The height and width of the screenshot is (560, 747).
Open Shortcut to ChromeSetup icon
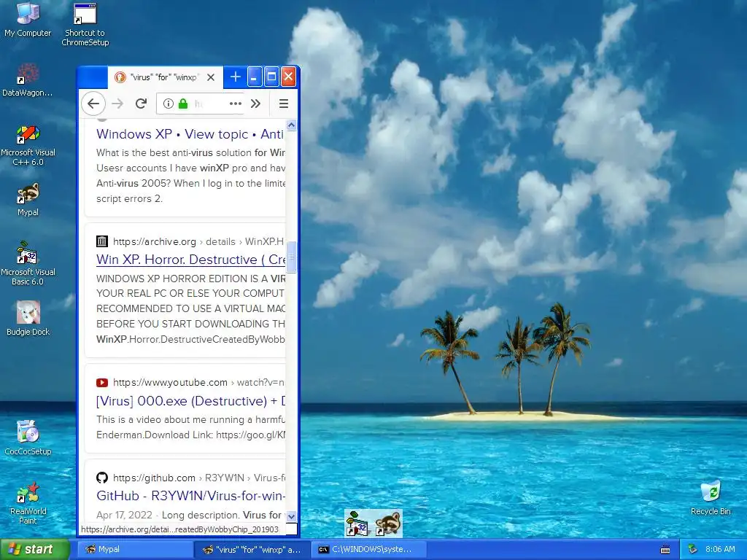85,25
